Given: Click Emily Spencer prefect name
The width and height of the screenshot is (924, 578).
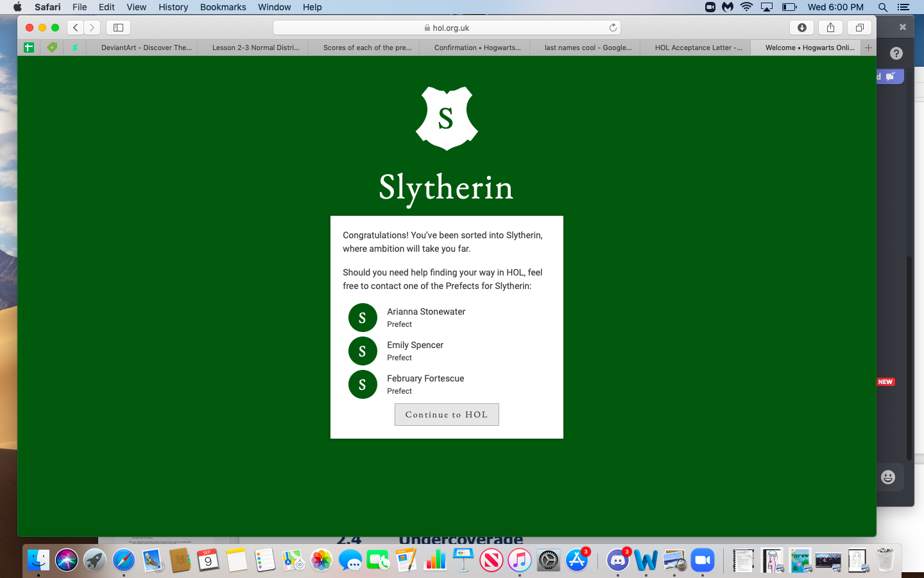Looking at the screenshot, I should click(415, 345).
